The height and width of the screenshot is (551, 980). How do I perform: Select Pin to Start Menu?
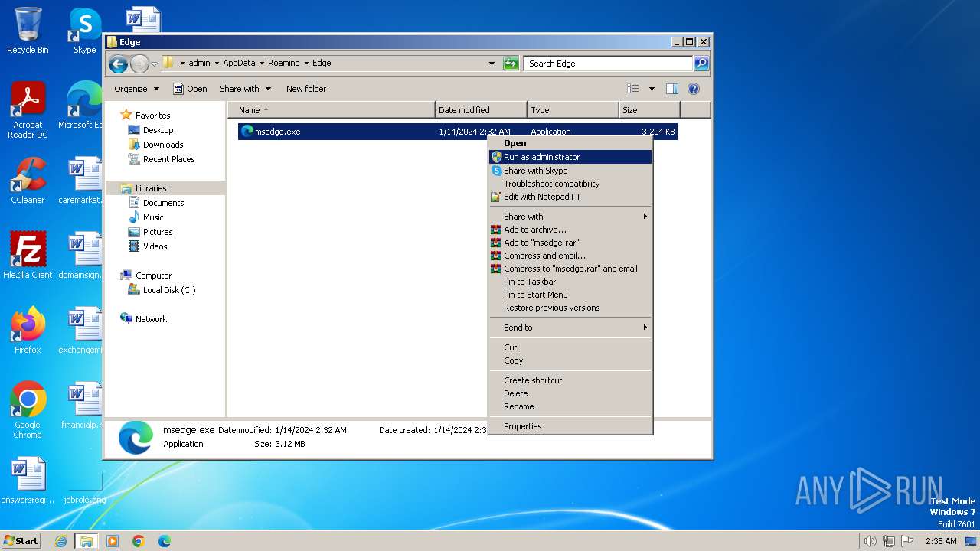[570, 295]
